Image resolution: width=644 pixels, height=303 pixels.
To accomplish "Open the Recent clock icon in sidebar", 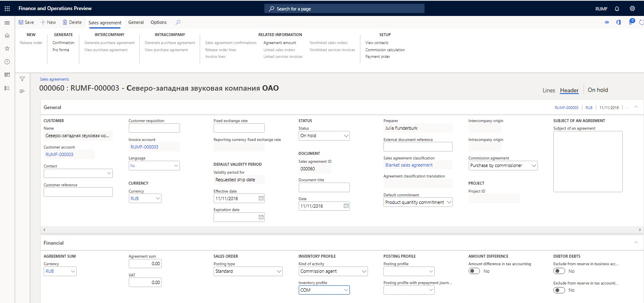I will (7, 62).
